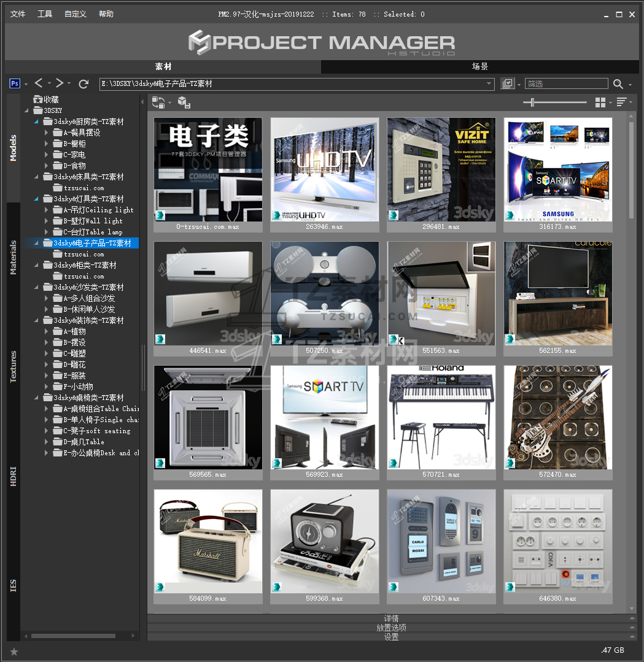Open the path history dropdown arrow
The width and height of the screenshot is (644, 662).
tap(489, 84)
